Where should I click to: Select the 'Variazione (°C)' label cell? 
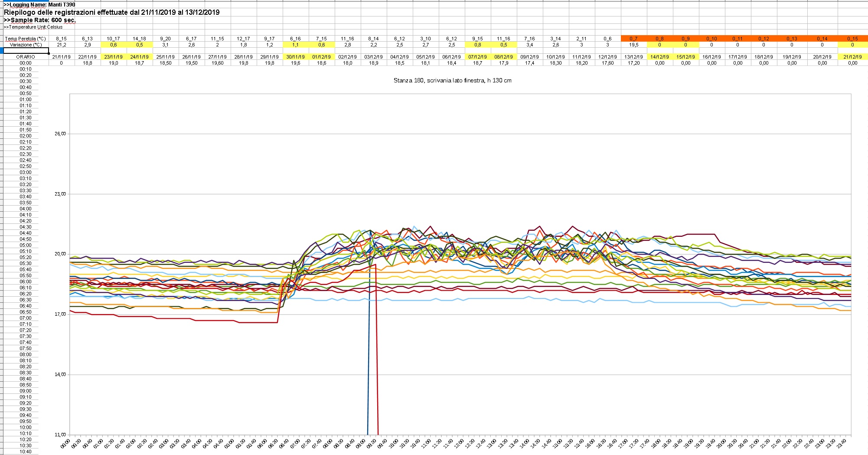[x=26, y=45]
